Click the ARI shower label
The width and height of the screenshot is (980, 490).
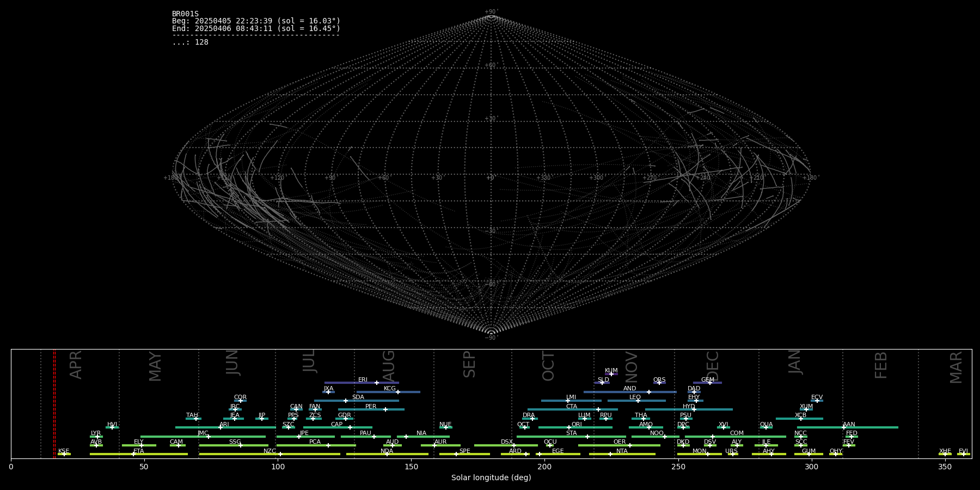[224, 425]
